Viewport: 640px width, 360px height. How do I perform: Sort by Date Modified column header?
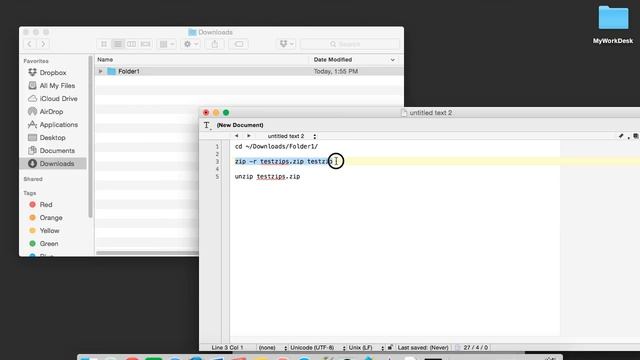click(333, 60)
